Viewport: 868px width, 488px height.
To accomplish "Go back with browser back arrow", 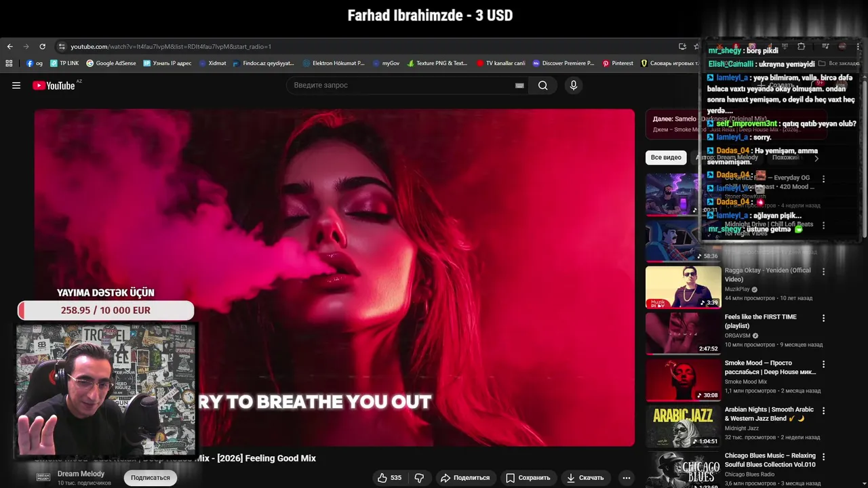I will coord(9,47).
